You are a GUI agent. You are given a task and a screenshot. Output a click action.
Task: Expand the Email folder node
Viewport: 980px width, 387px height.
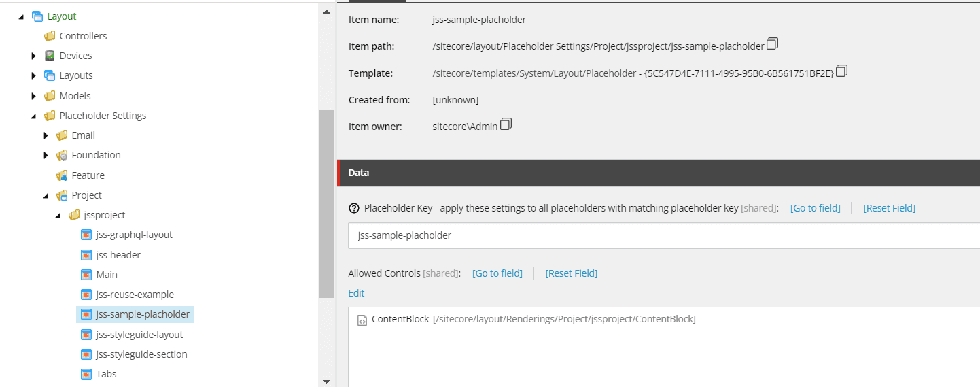coord(46,135)
